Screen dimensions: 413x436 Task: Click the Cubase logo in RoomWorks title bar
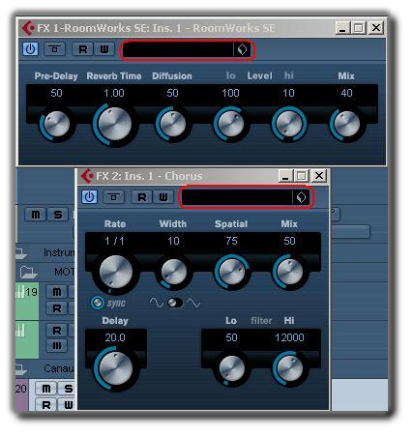tap(28, 28)
